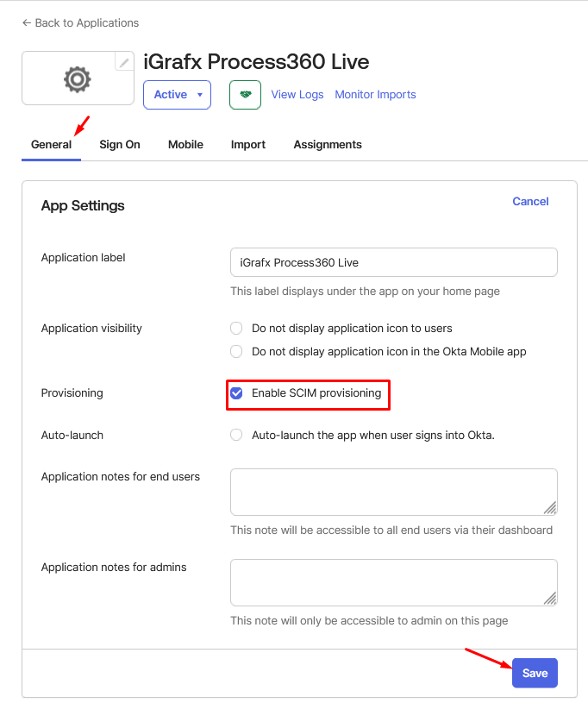Check Do not display application icon to users
This screenshot has width=588, height=703.
(x=236, y=329)
